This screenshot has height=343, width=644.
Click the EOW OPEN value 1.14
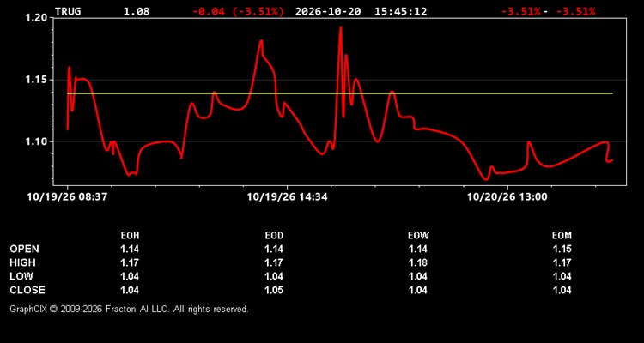[418, 249]
